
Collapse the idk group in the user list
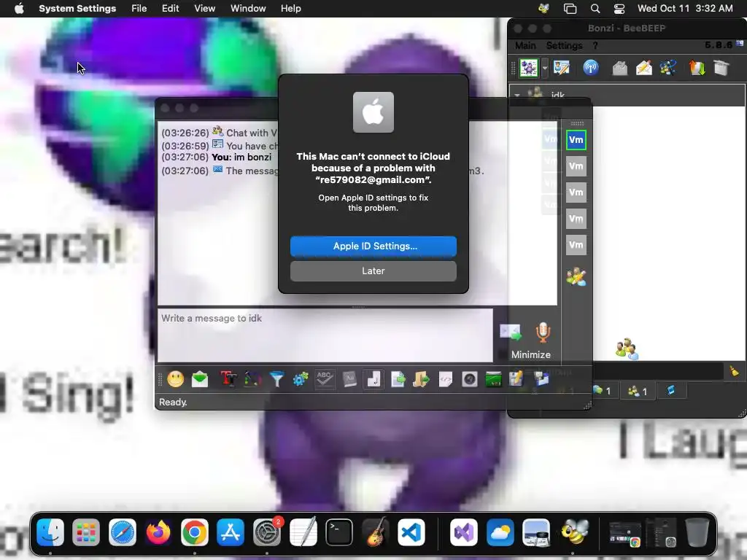coord(517,95)
